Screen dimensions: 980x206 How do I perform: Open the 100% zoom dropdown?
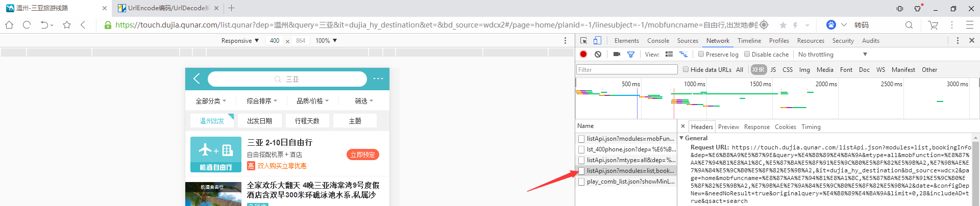click(x=326, y=41)
